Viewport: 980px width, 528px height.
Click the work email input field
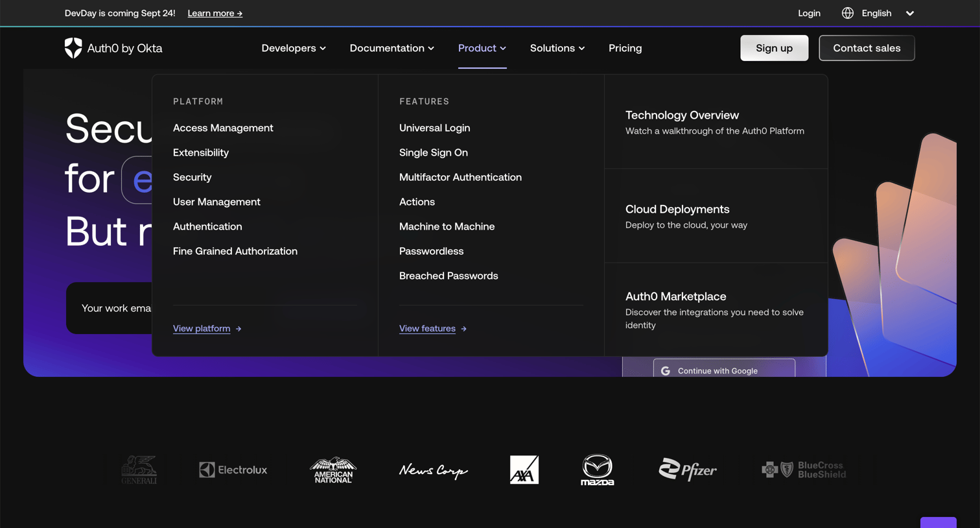point(109,308)
